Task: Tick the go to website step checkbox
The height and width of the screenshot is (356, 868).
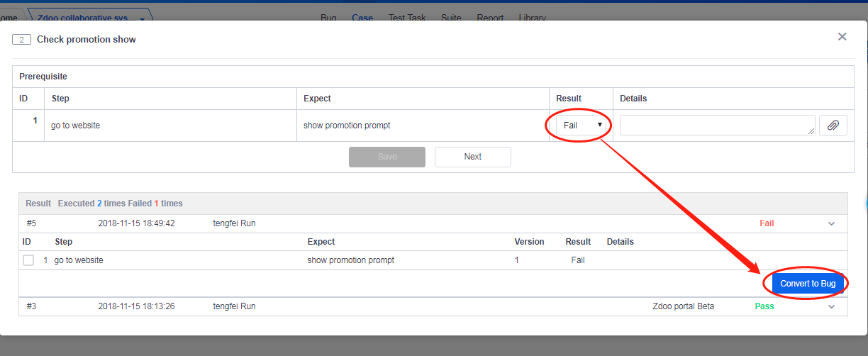Action: point(28,260)
